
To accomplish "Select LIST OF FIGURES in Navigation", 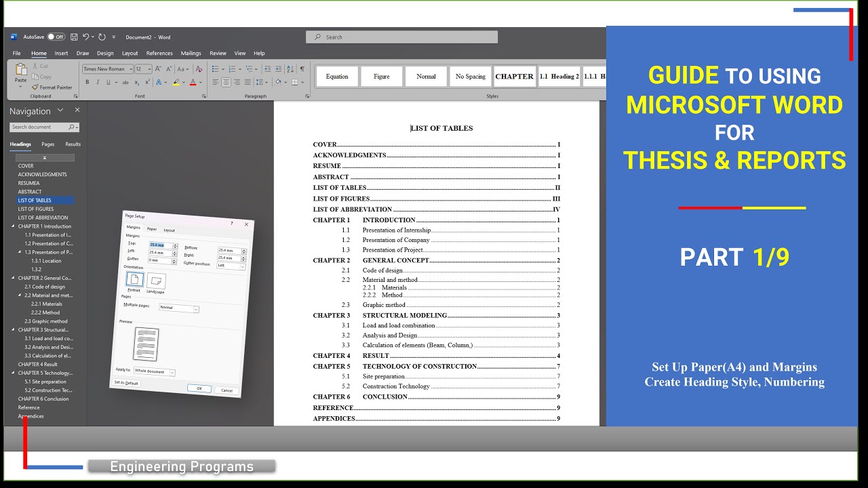I will pos(36,209).
